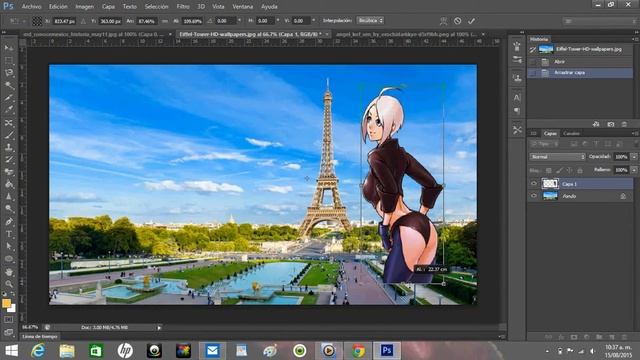The height and width of the screenshot is (360, 640).
Task: Open the Archivo menu
Action: tap(31, 7)
